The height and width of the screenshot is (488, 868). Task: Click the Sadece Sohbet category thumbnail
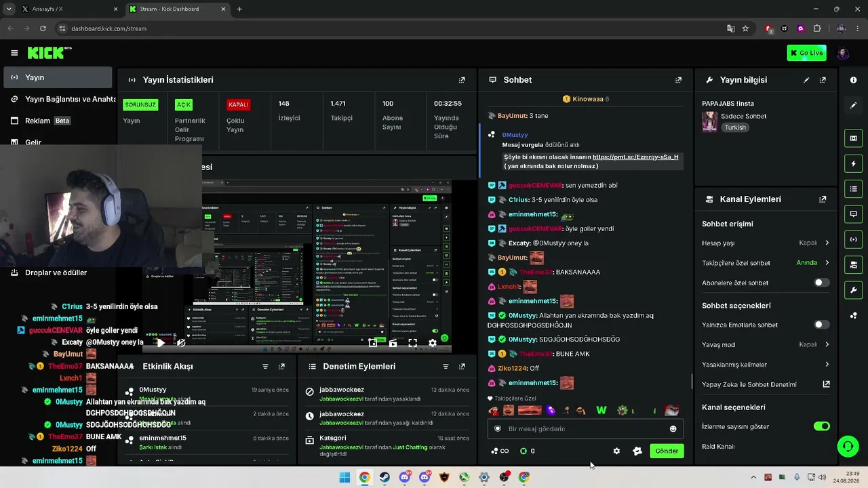coord(709,121)
